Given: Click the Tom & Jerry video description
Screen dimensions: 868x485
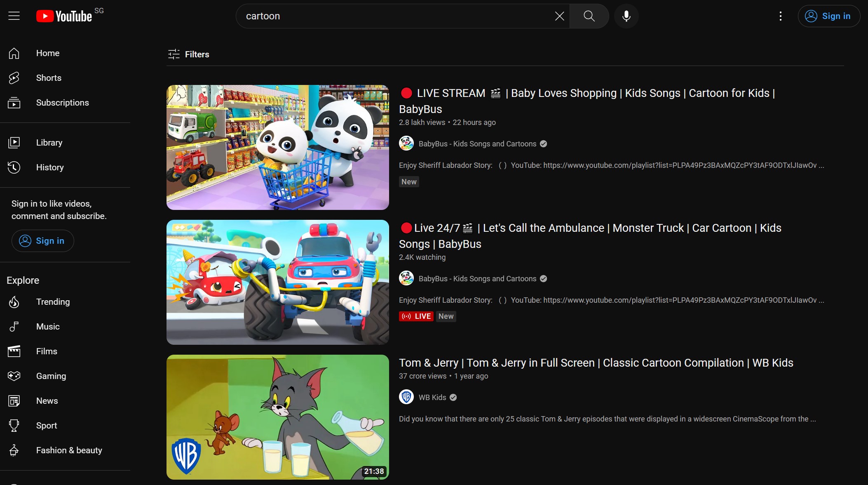Looking at the screenshot, I should pos(607,419).
